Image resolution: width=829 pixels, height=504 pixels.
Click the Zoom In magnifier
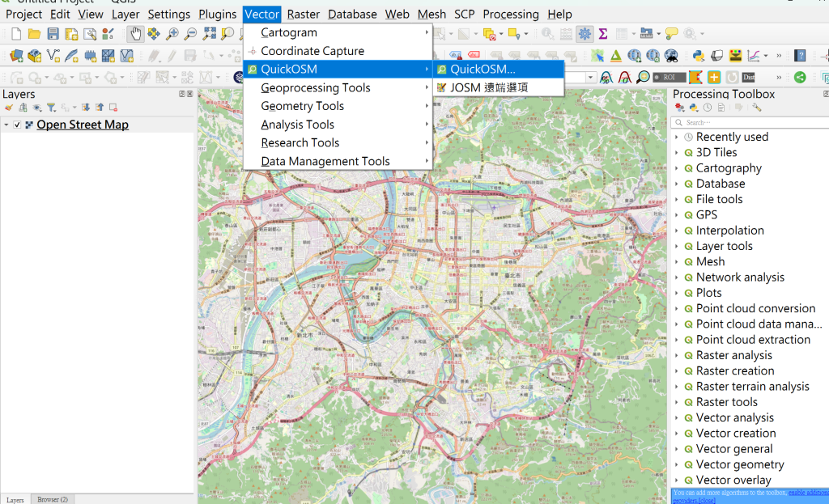tap(172, 34)
